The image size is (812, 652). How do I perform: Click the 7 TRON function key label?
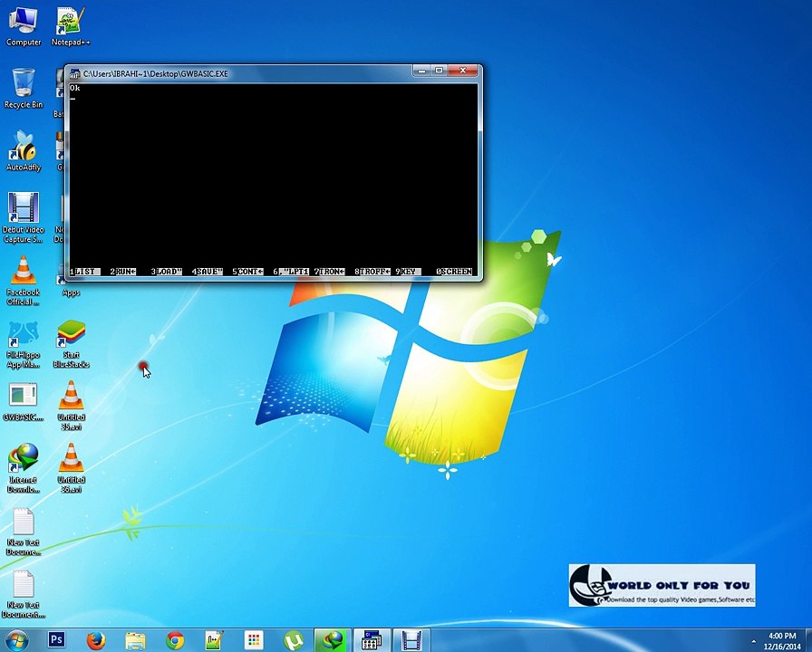click(x=329, y=271)
